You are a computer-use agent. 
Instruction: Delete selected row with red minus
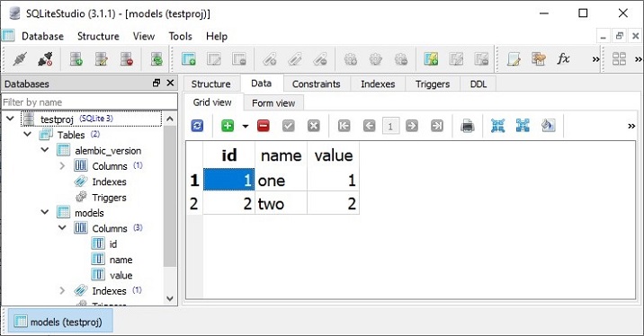[264, 126]
